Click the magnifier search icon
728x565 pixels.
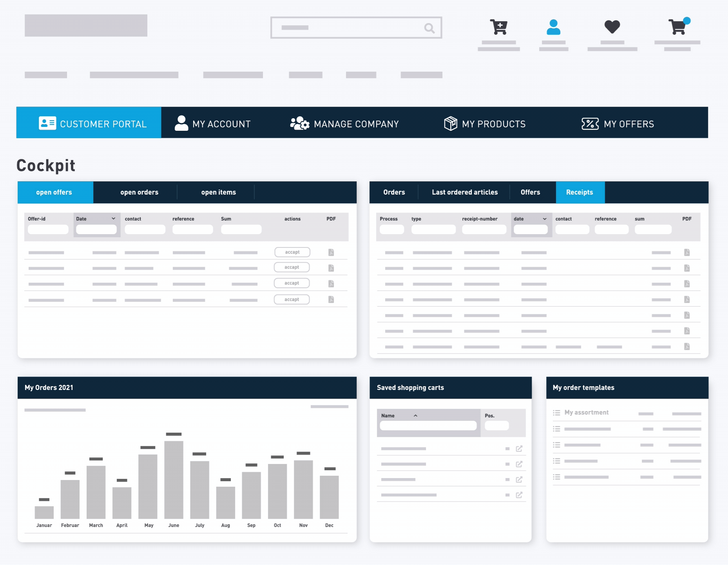(429, 28)
